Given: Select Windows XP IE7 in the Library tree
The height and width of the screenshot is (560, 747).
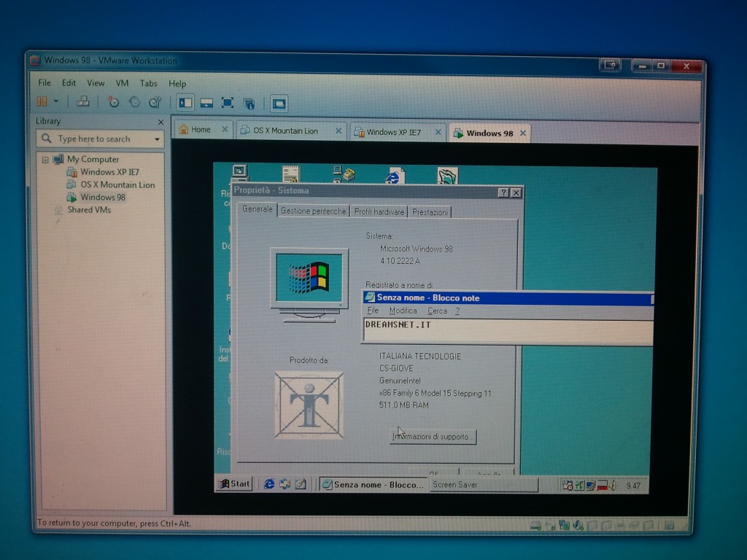Looking at the screenshot, I should click(x=109, y=172).
